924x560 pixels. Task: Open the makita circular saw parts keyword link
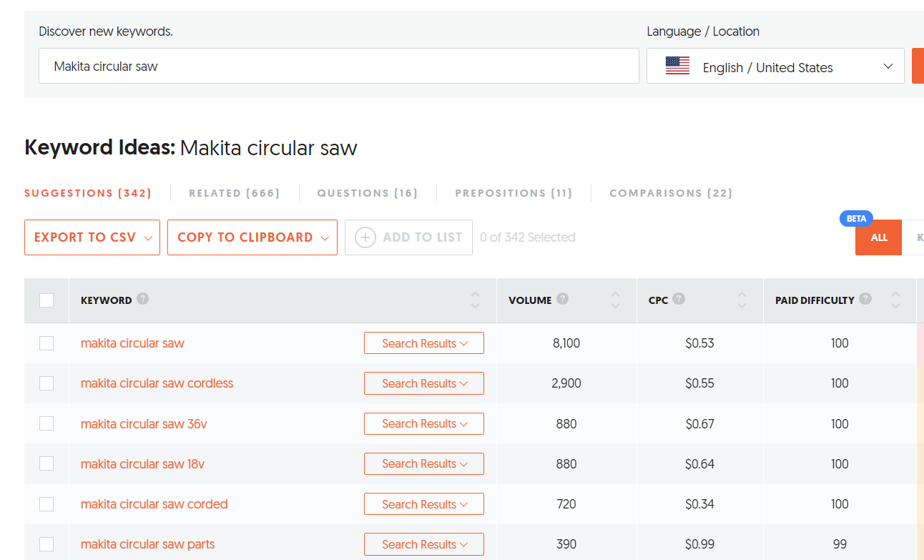point(148,544)
